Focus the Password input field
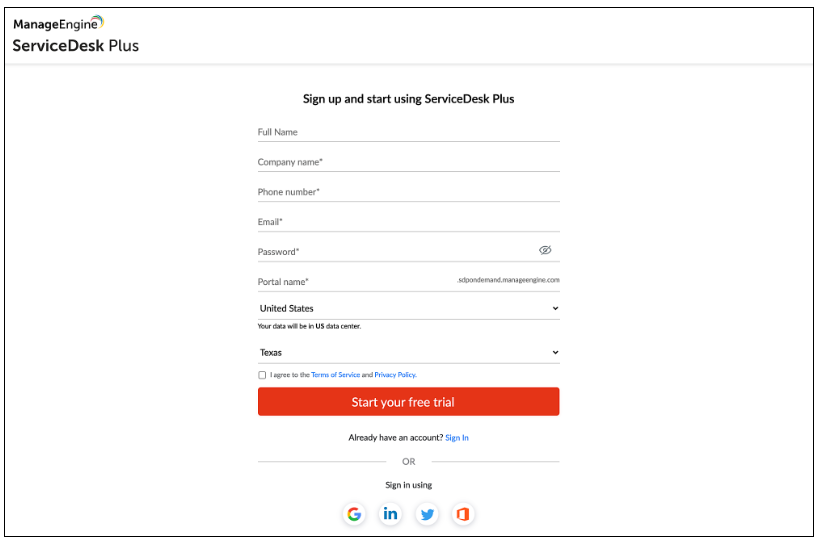The image size is (821, 546). pos(395,252)
